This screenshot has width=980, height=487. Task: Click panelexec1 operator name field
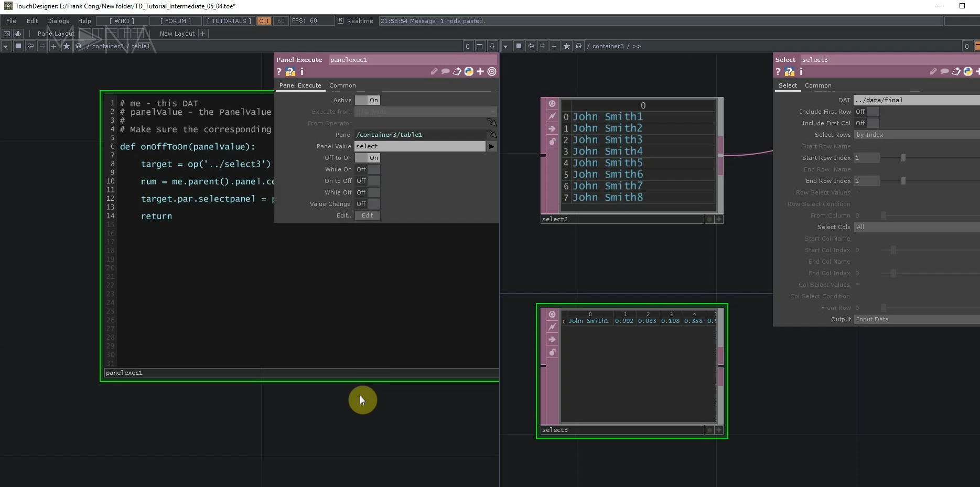[x=412, y=60]
